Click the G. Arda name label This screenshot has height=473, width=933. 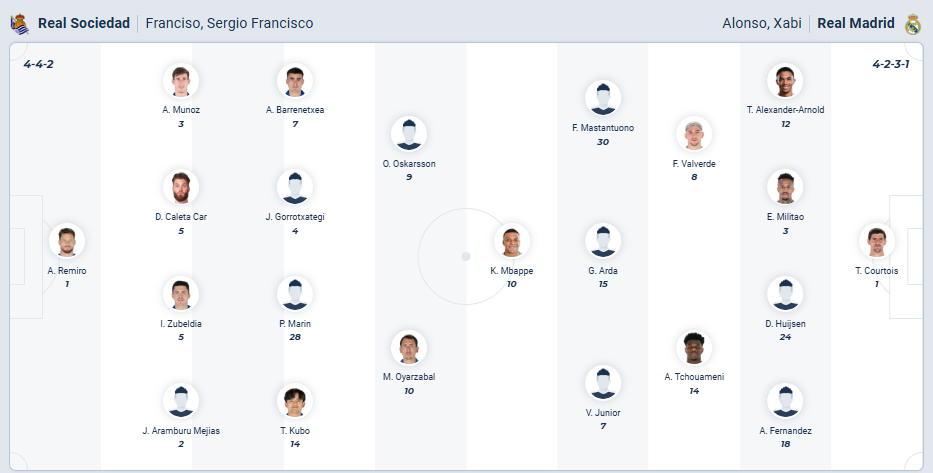pos(603,271)
